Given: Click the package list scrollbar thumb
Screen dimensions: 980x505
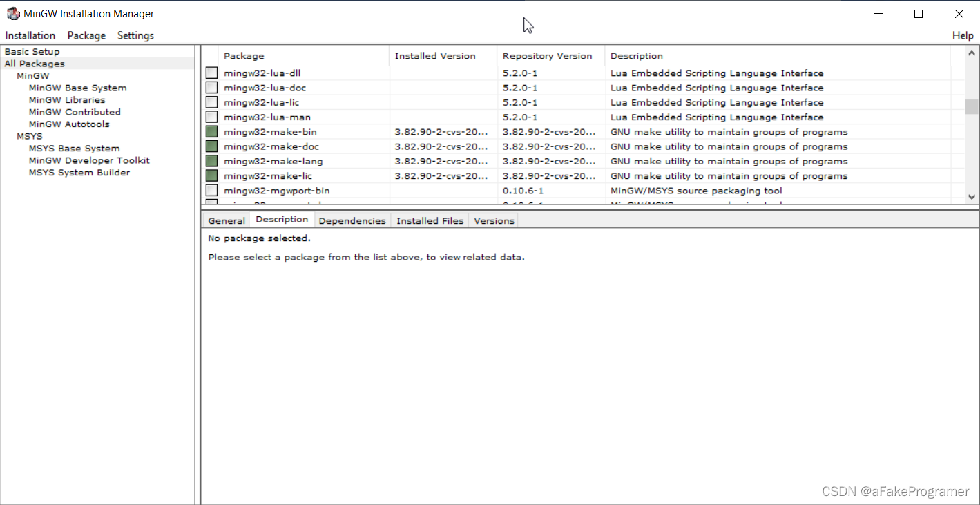Looking at the screenshot, I should [x=972, y=106].
